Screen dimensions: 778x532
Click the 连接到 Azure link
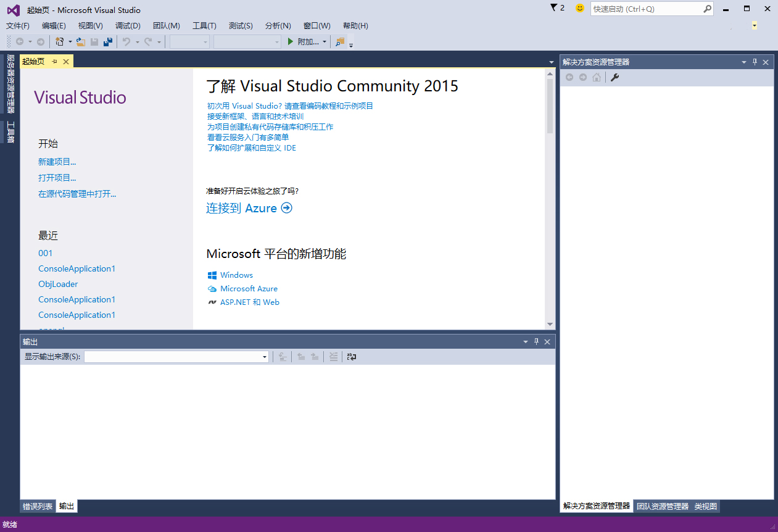[x=241, y=208]
